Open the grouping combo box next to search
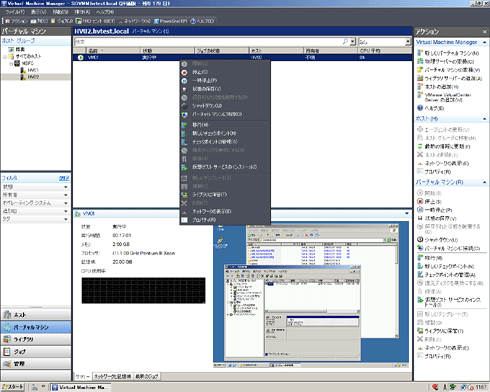This screenshot has width=490, height=392. [x=385, y=42]
